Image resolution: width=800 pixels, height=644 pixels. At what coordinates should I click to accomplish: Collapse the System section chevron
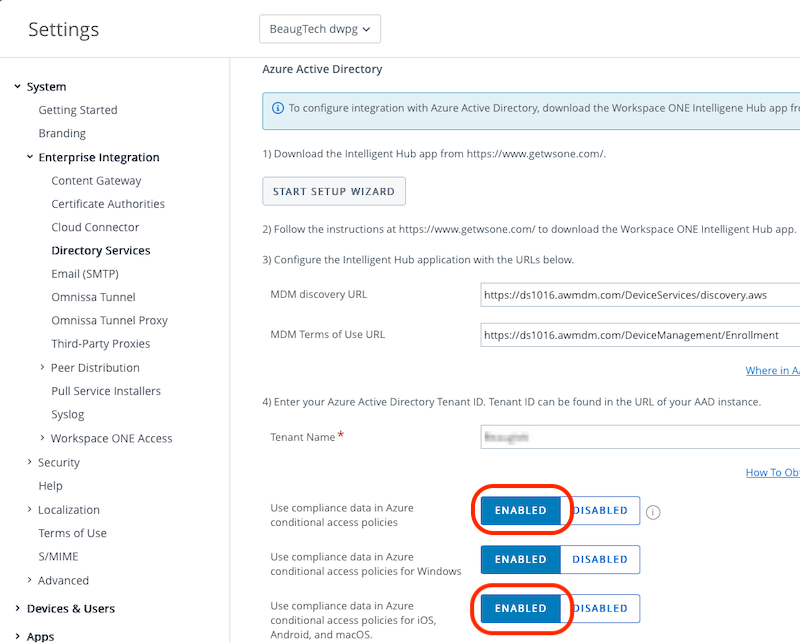pyautogui.click(x=17, y=87)
